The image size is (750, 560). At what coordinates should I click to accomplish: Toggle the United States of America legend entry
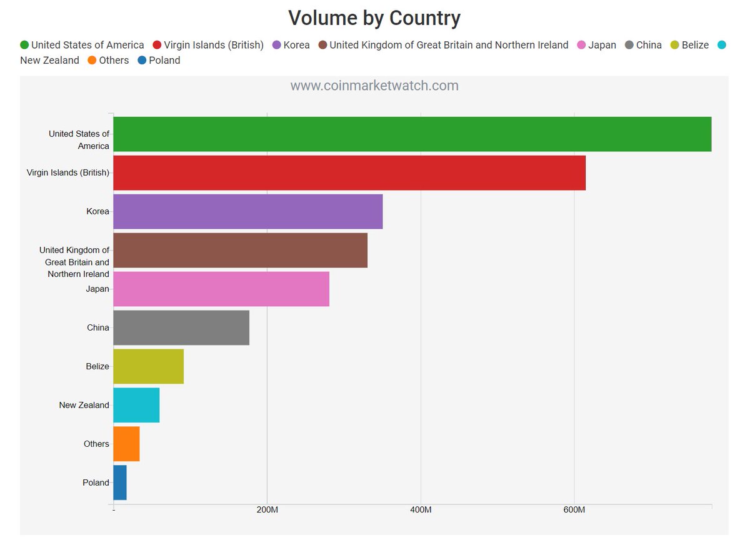(x=82, y=45)
